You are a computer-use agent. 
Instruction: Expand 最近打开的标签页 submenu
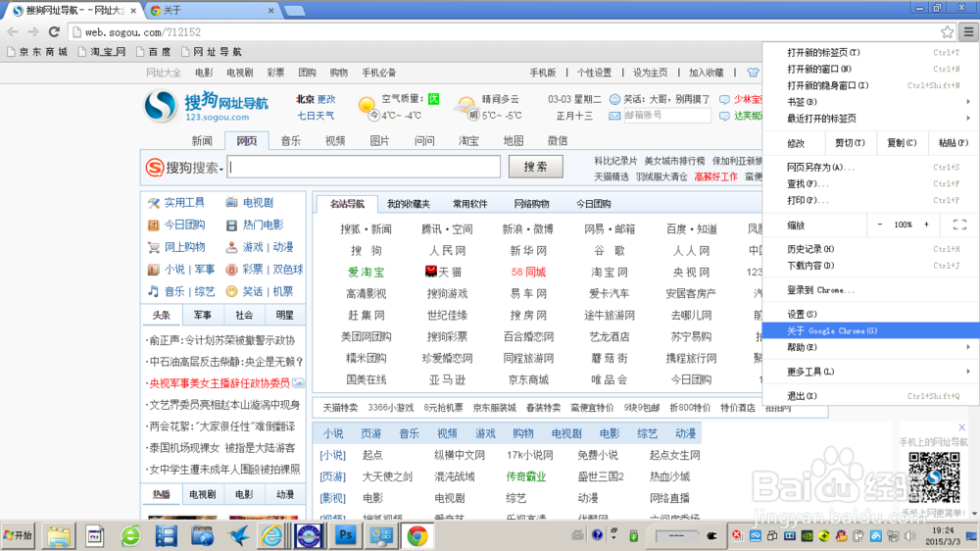pos(870,119)
